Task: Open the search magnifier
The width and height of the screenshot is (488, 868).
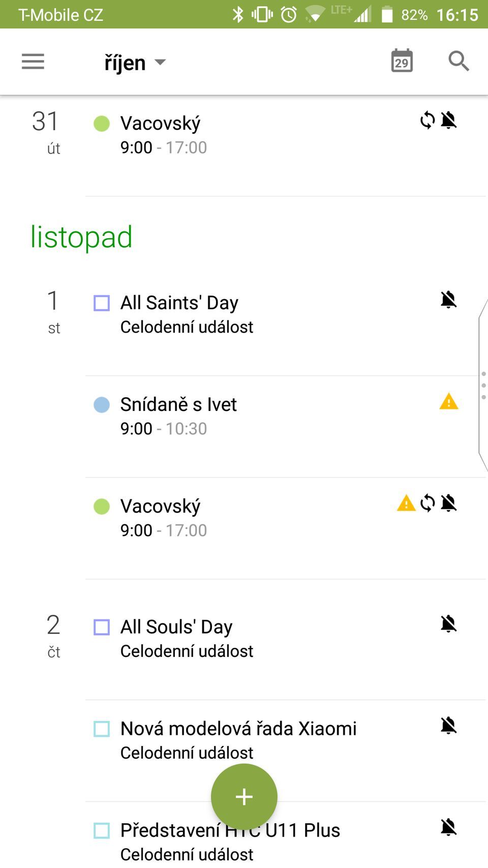Action: [459, 62]
